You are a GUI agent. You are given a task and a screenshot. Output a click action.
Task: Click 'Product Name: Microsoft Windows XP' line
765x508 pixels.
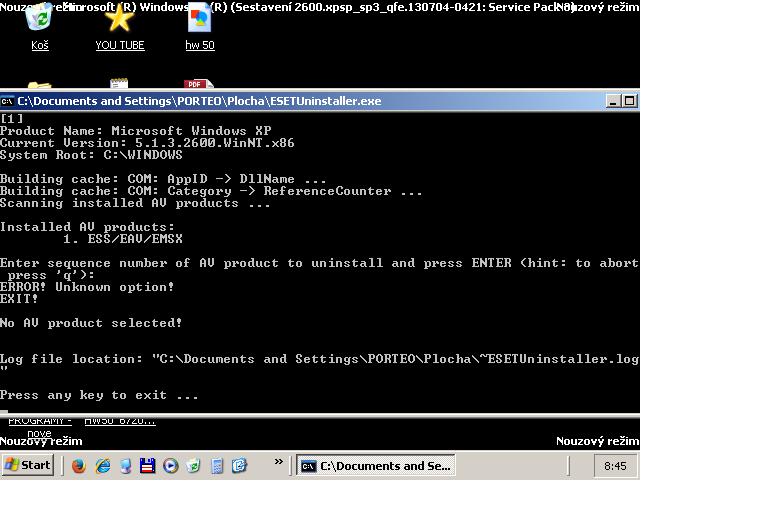tap(136, 131)
